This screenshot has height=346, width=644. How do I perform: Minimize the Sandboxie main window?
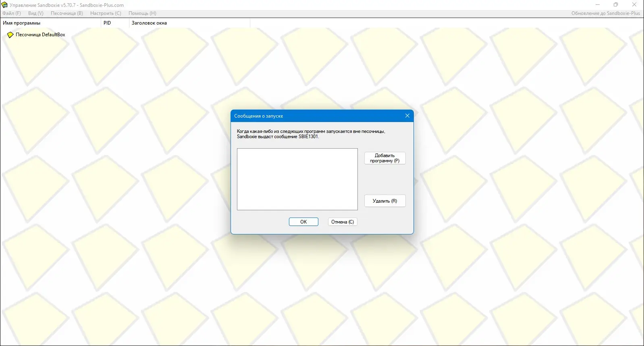[598, 5]
